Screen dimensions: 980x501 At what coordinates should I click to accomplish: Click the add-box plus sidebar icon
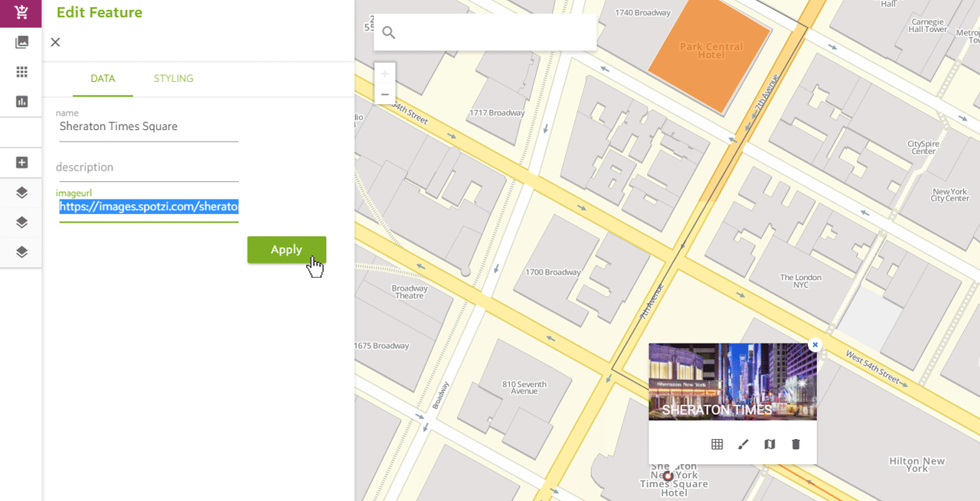[x=21, y=162]
